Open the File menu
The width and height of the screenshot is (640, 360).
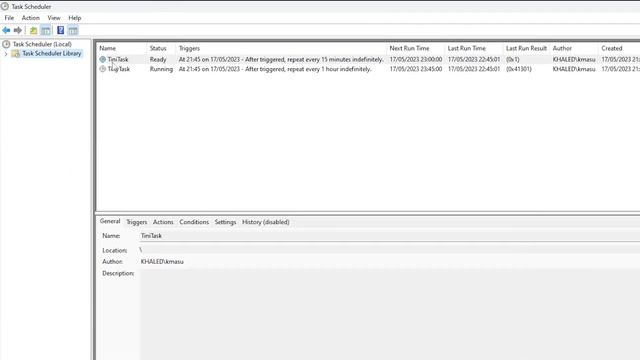coord(9,18)
